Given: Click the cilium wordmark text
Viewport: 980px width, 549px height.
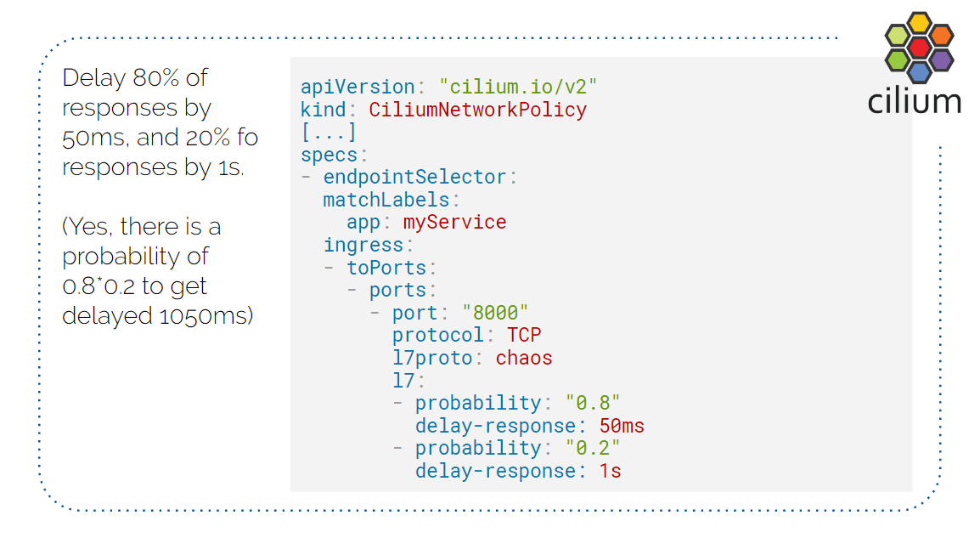Looking at the screenshot, I should 914,100.
